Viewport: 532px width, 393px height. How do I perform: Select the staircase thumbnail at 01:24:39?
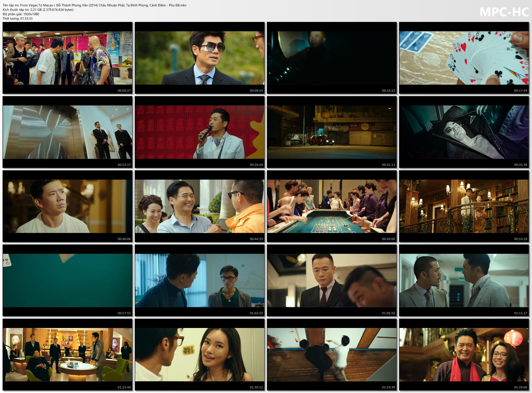(x=332, y=355)
